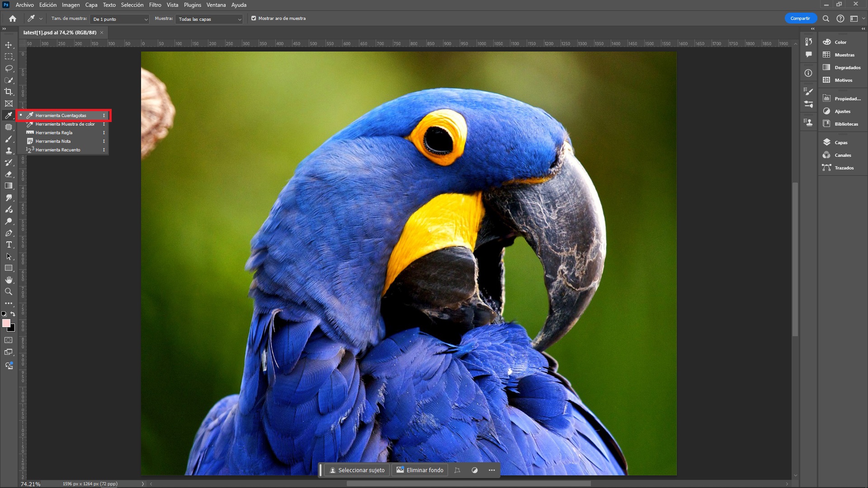
Task: Select the Clone Stamp tool
Action: (x=9, y=150)
